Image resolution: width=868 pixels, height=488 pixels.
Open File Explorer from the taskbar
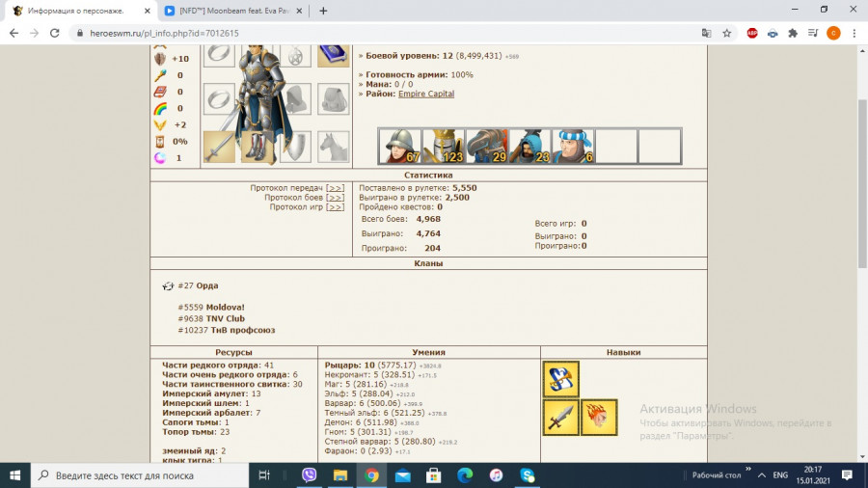[x=339, y=475]
